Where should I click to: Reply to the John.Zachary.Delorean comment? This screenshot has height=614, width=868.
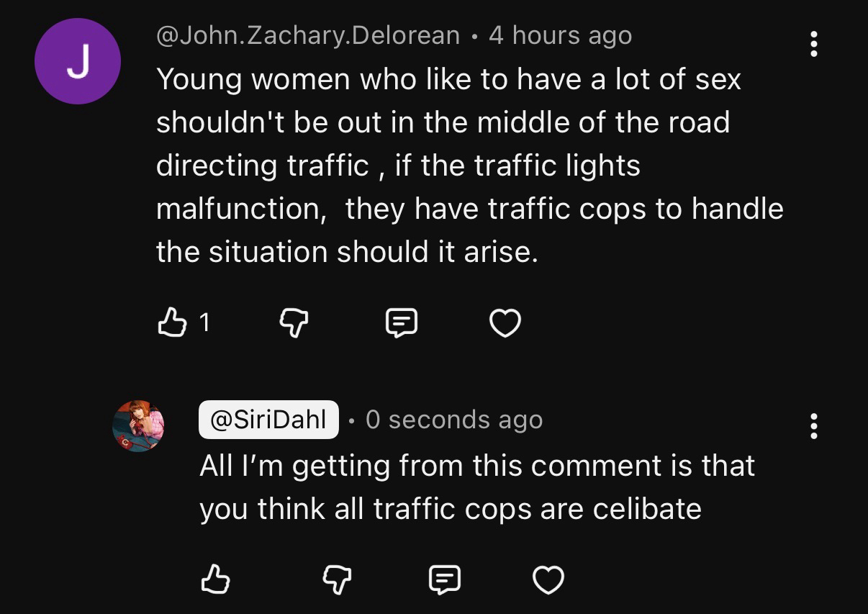pyautogui.click(x=402, y=323)
